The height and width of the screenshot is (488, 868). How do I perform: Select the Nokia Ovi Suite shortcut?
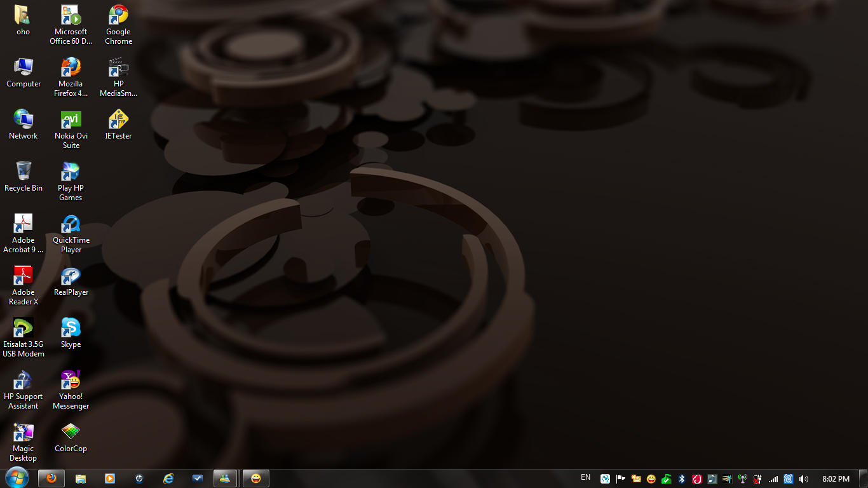[x=71, y=119]
